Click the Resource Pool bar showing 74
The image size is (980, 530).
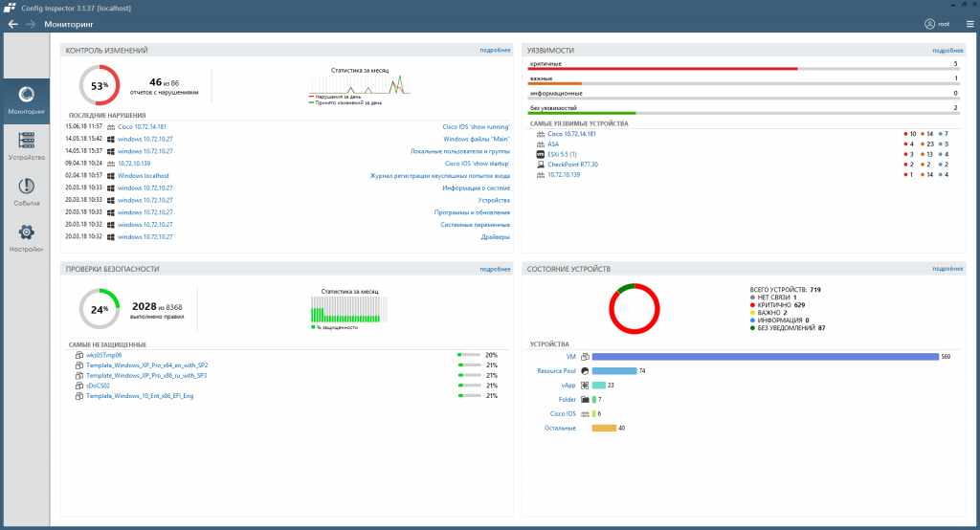coord(614,370)
